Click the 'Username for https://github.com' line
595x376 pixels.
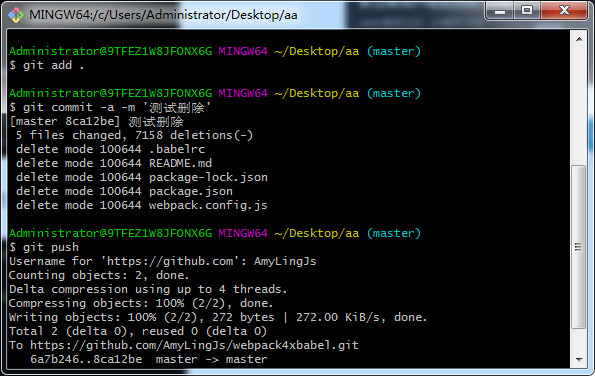[163, 261]
